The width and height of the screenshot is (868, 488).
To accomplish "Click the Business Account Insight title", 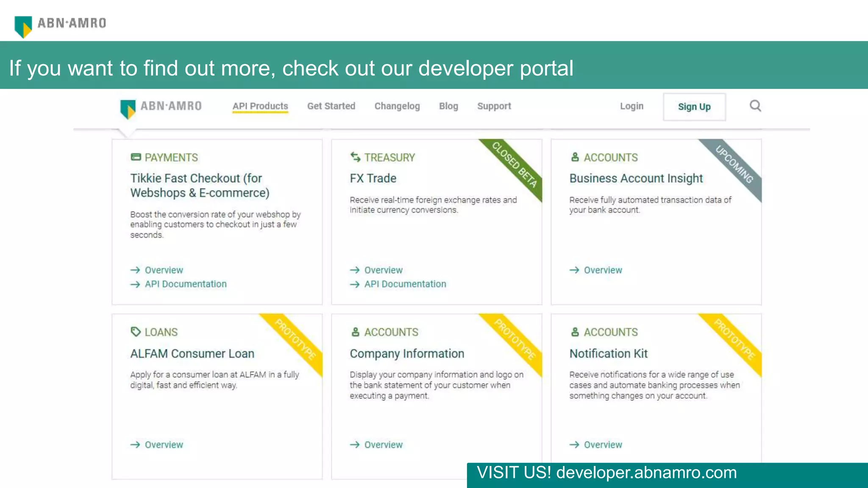I will point(636,178).
